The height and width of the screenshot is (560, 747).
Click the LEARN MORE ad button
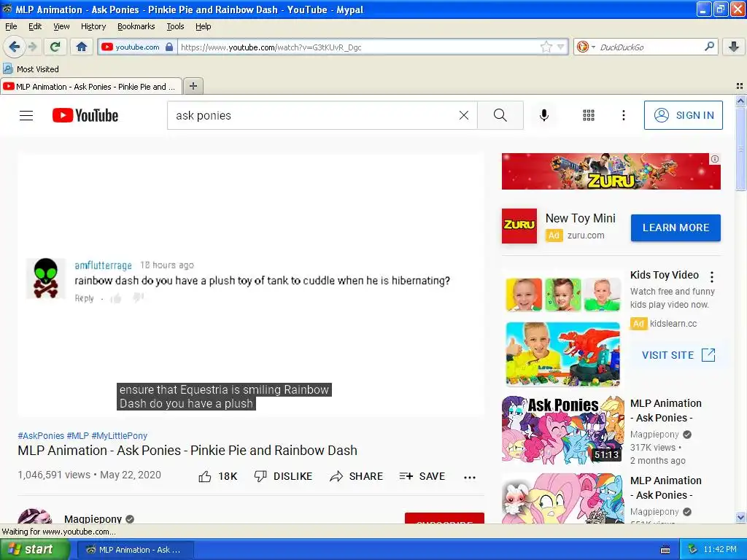(x=676, y=227)
